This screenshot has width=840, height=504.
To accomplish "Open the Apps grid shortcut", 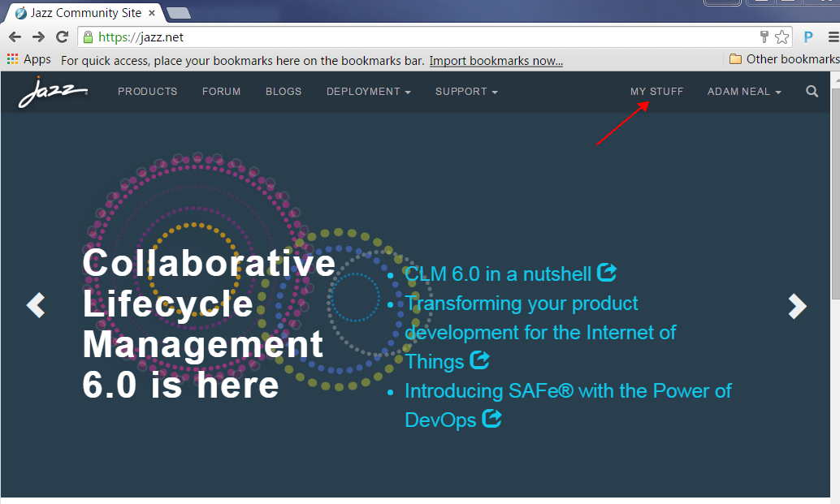I will tap(29, 59).
